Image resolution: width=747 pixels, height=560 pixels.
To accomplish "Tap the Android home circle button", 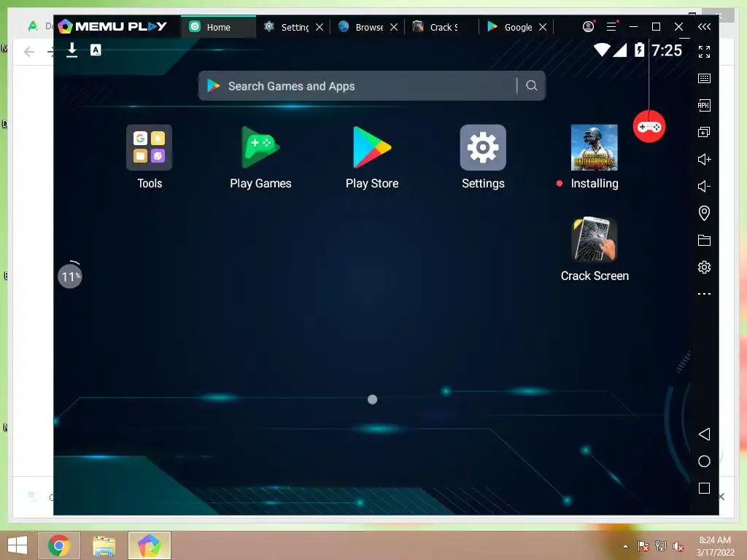I will [704, 461].
